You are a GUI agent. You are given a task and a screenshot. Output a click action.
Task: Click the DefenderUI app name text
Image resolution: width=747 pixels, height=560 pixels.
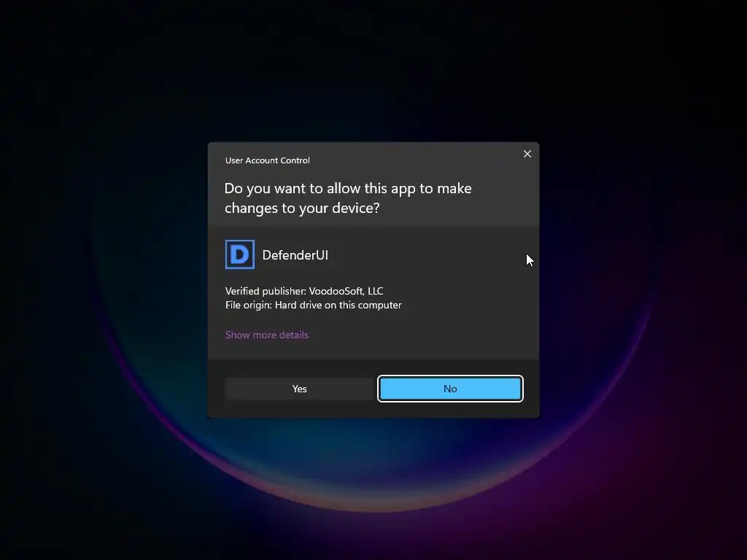295,255
